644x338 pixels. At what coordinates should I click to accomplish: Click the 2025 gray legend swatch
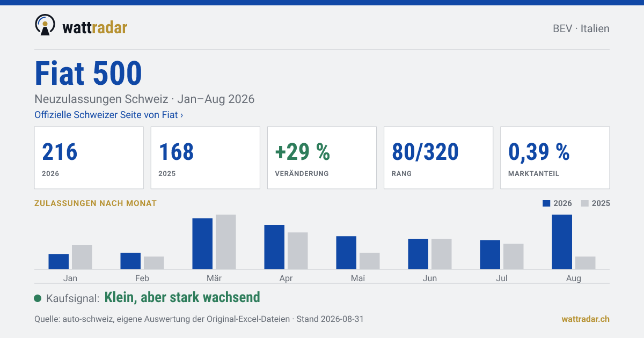585,203
